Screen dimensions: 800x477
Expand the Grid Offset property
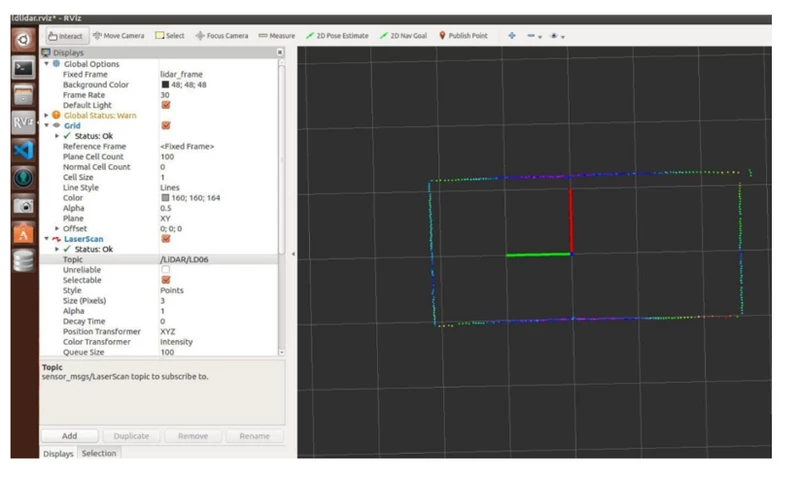click(57, 229)
